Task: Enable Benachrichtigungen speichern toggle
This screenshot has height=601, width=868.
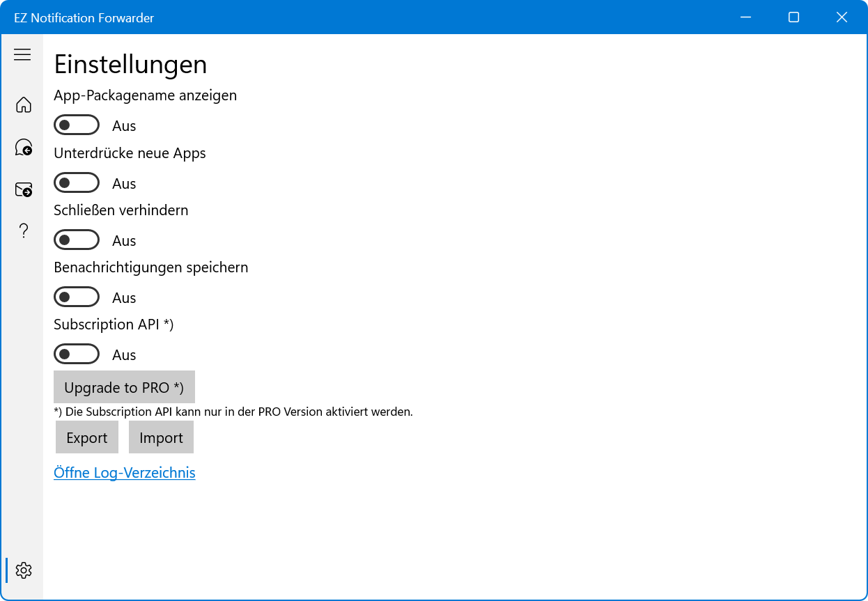Action: pos(77,297)
